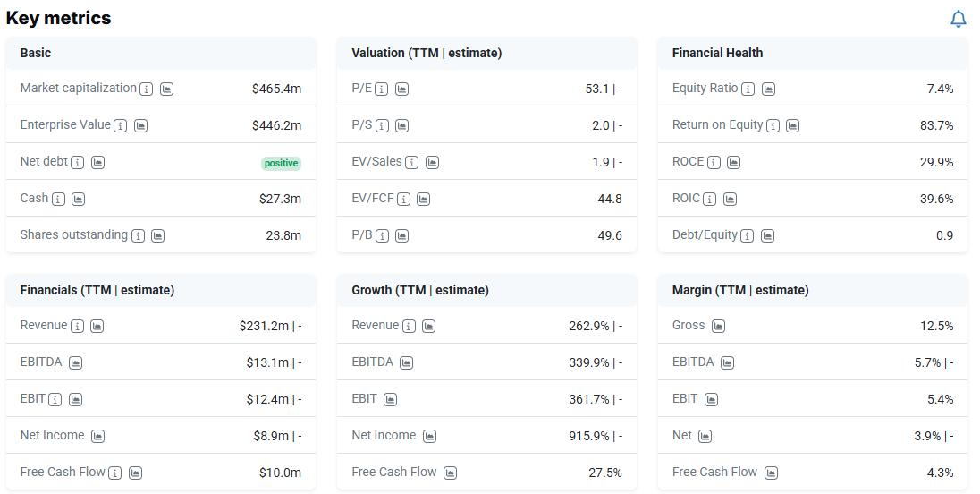Click the Cash info icon
Screen dimensions: 980x494
click(x=58, y=200)
